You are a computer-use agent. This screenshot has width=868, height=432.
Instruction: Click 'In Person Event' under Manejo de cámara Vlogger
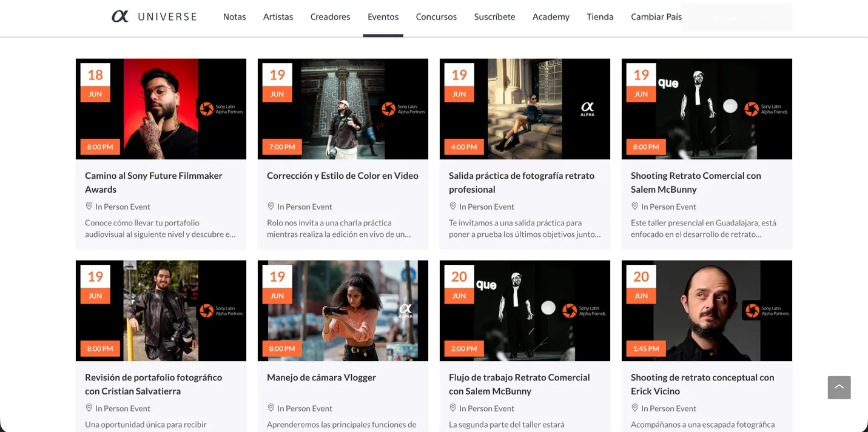(304, 408)
